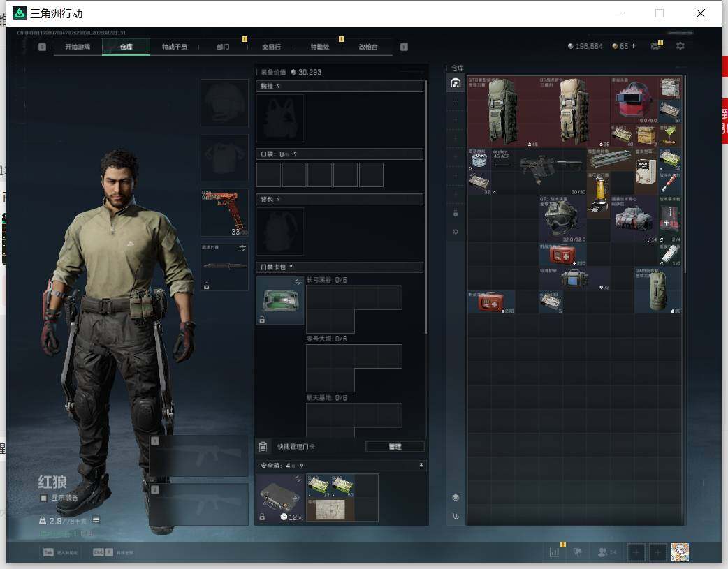
Task: Click the warehouse sidebar lock icon
Action: pos(456,213)
